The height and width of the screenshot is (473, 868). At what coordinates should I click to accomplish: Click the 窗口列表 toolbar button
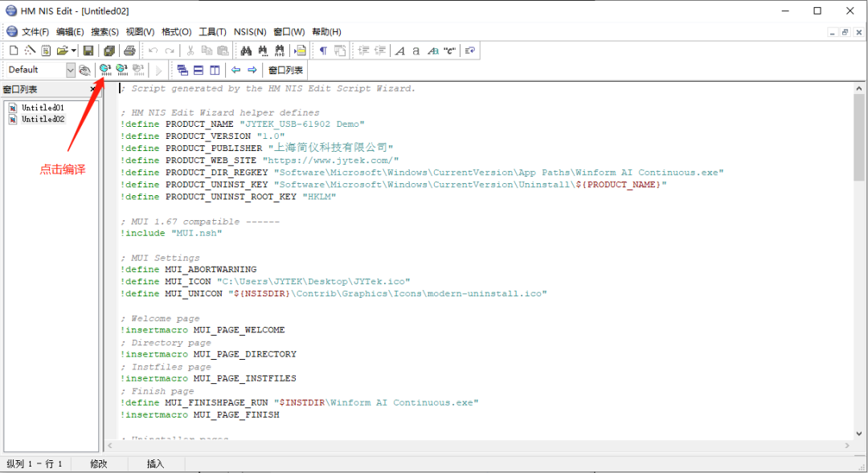point(285,70)
